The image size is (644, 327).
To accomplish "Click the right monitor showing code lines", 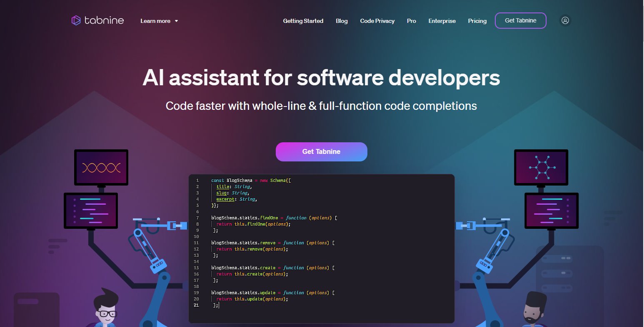I will (551, 211).
